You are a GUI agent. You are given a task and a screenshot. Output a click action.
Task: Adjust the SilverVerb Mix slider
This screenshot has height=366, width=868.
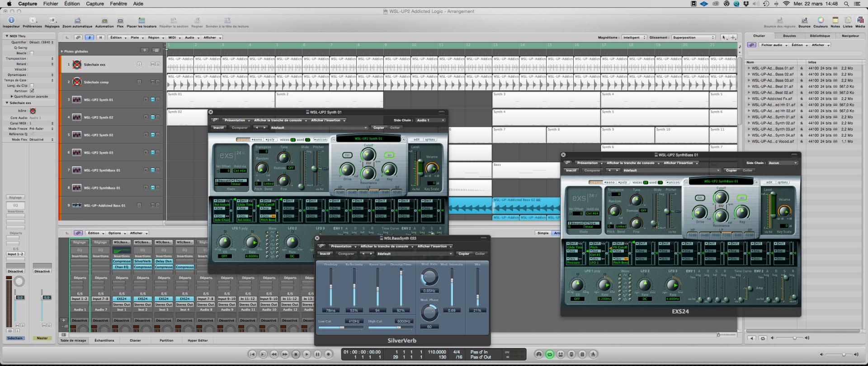click(477, 287)
